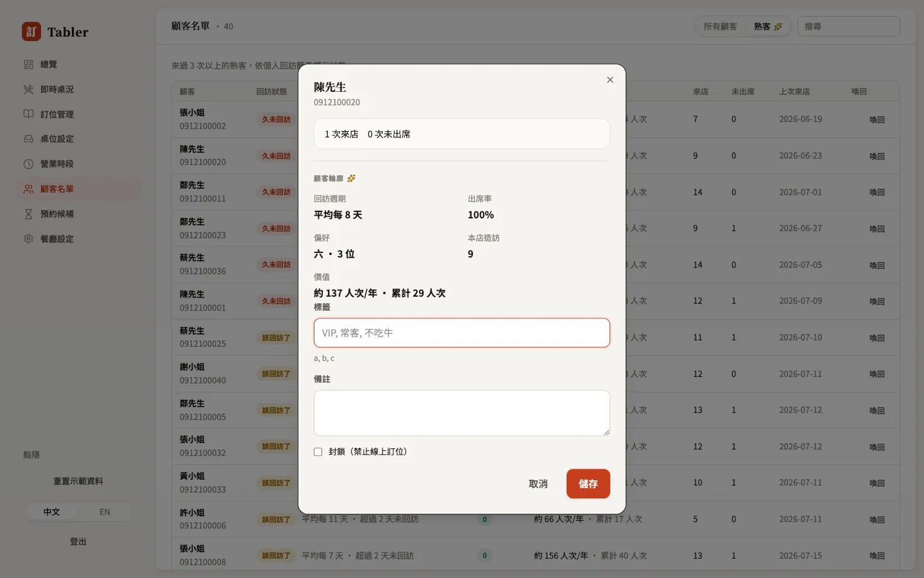Click the 久未回訪 badge for 0912100023
This screenshot has height=578, width=924.
(276, 228)
